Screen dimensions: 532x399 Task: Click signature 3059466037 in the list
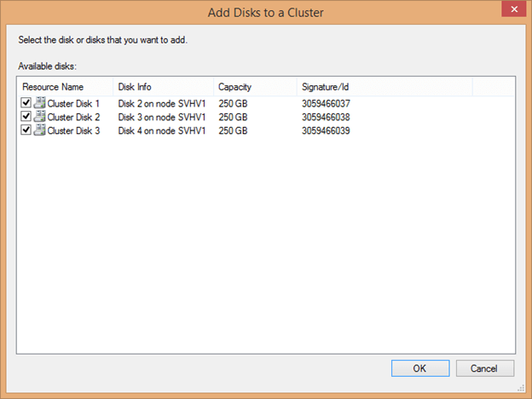click(326, 103)
